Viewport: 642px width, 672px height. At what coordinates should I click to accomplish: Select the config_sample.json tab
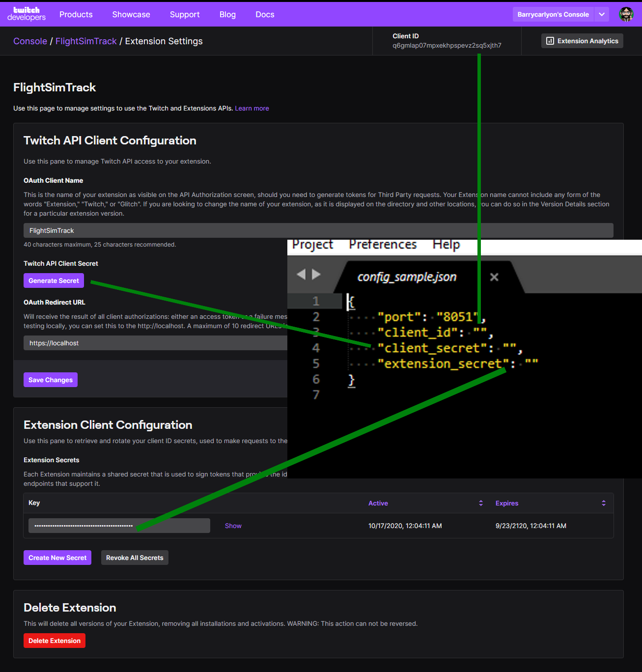click(407, 277)
